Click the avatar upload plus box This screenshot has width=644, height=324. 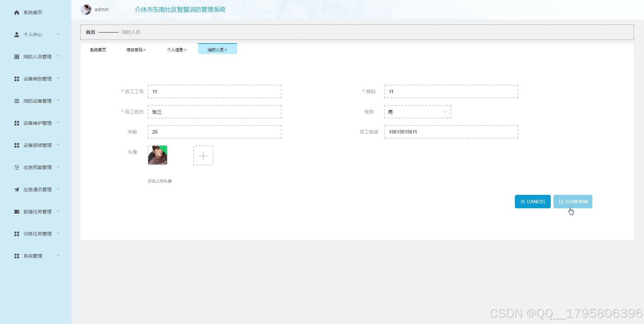(203, 155)
